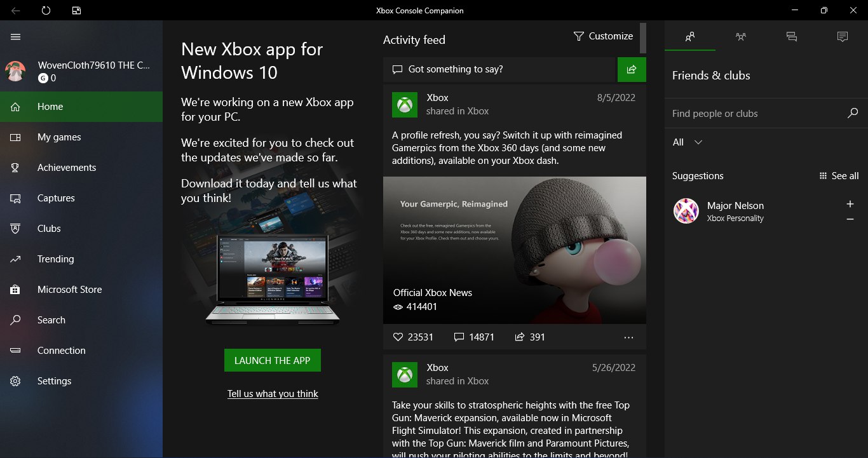
Task: Add Major Nelson with the plus icon
Action: pyautogui.click(x=850, y=204)
